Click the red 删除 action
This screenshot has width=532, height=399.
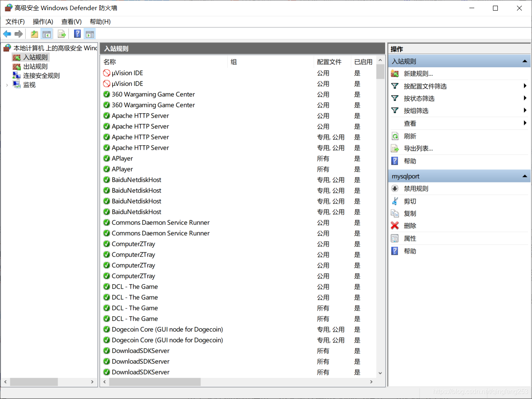pos(410,226)
